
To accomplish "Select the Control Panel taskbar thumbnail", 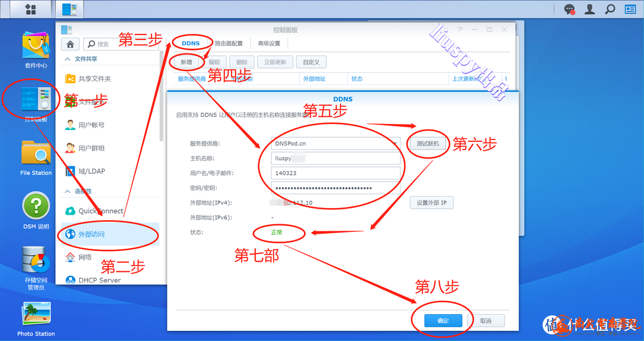I will coord(69,9).
